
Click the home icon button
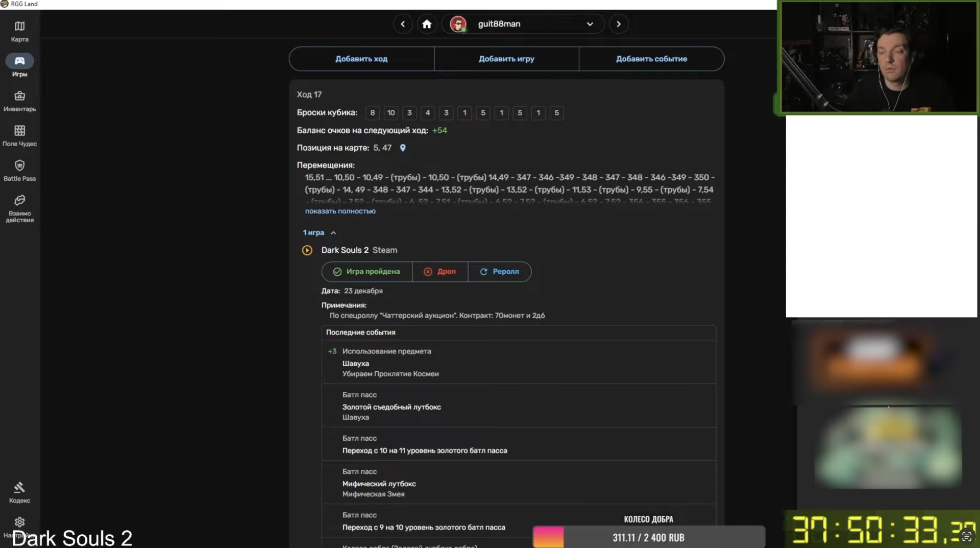pos(427,24)
